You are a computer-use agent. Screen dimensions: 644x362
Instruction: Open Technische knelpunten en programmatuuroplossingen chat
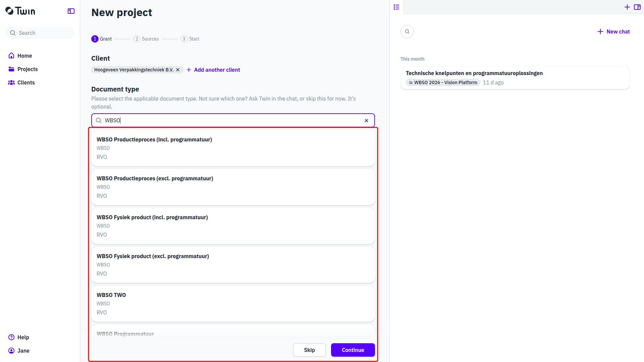click(x=515, y=78)
